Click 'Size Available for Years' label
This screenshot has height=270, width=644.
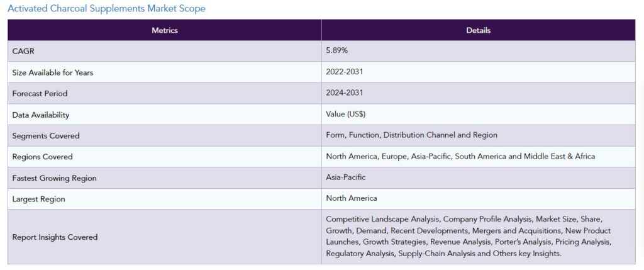point(53,73)
